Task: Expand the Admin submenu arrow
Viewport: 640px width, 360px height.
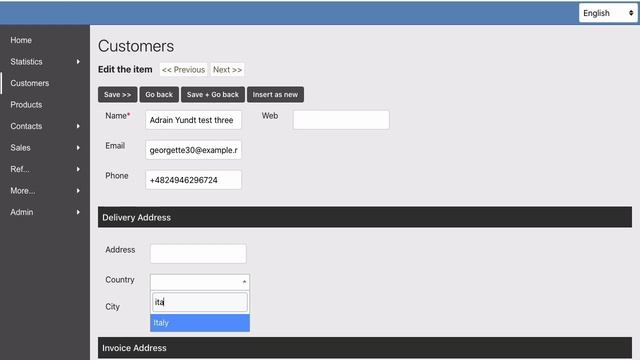Action: [x=78, y=212]
